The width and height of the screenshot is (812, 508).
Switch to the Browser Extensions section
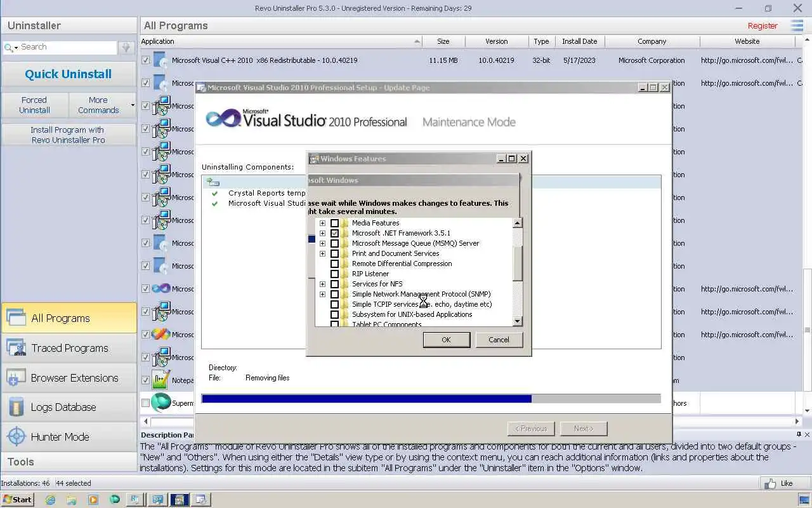(x=69, y=377)
